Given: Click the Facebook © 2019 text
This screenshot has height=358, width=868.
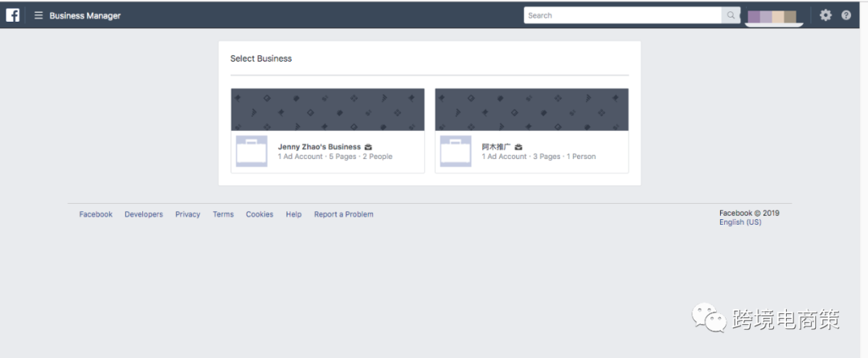Looking at the screenshot, I should pyautogui.click(x=749, y=213).
